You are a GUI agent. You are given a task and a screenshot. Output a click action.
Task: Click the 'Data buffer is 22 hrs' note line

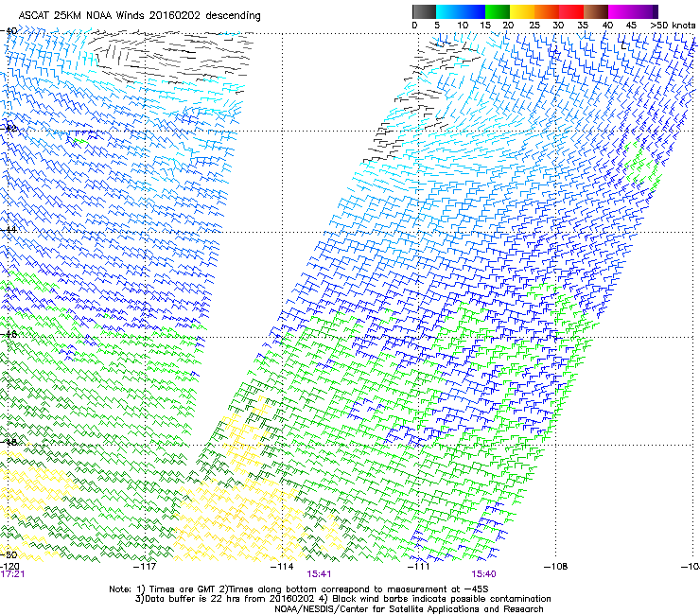click(x=342, y=599)
